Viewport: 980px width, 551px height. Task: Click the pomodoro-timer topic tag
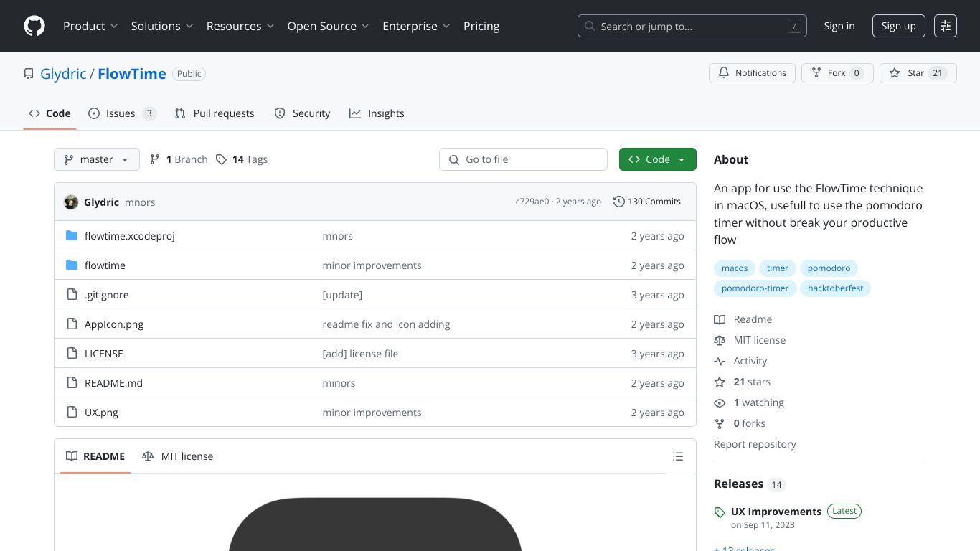click(x=755, y=288)
